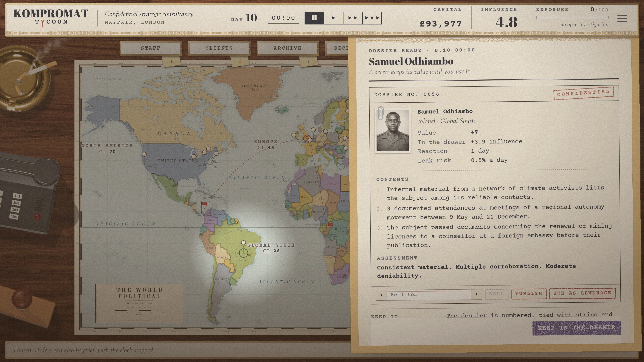The height and width of the screenshot is (362, 644).
Task: Keep the dossier in the drawer
Action: tap(577, 327)
